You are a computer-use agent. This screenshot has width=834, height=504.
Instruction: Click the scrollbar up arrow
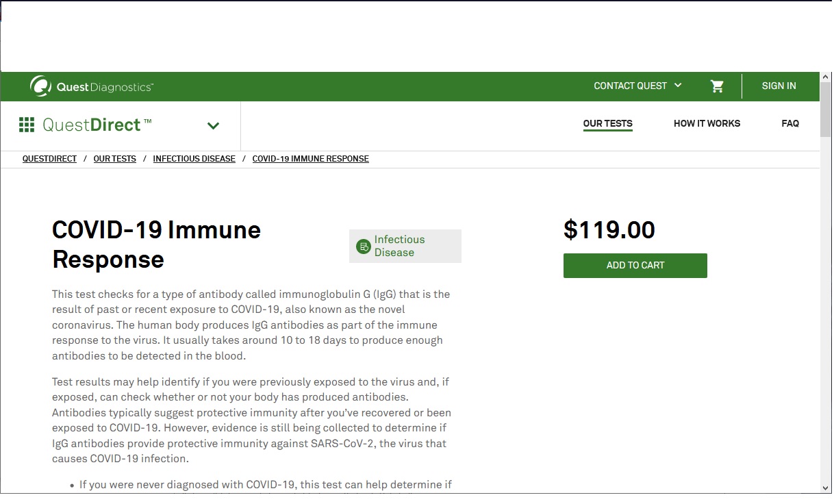826,77
